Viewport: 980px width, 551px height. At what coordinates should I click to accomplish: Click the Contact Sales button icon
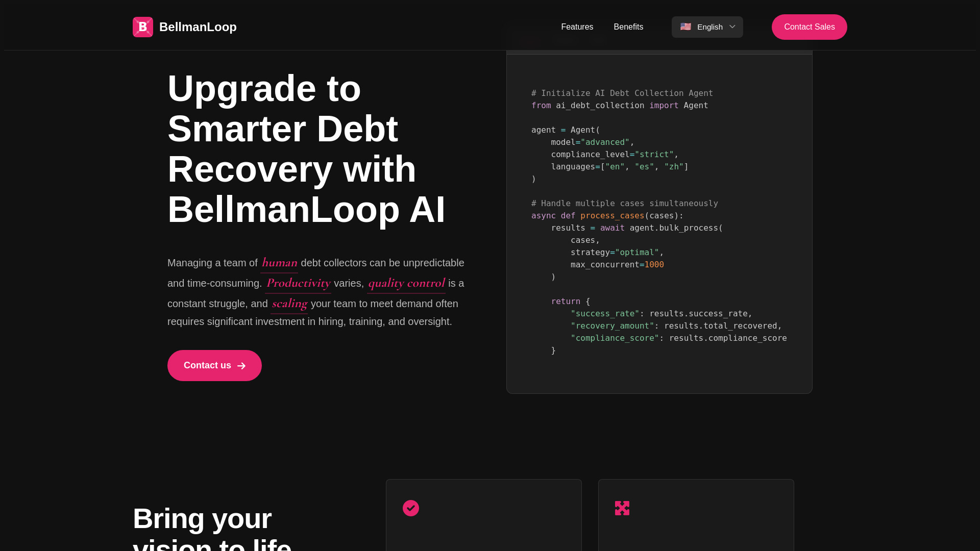809,27
